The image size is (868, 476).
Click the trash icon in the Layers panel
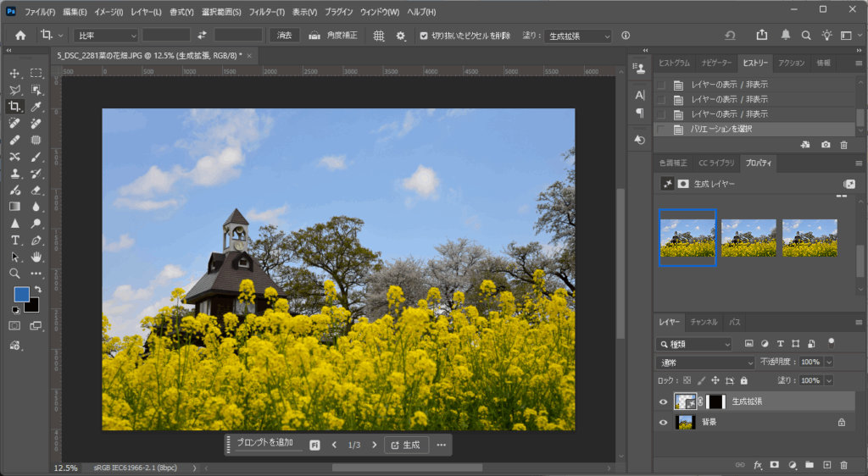tap(843, 465)
